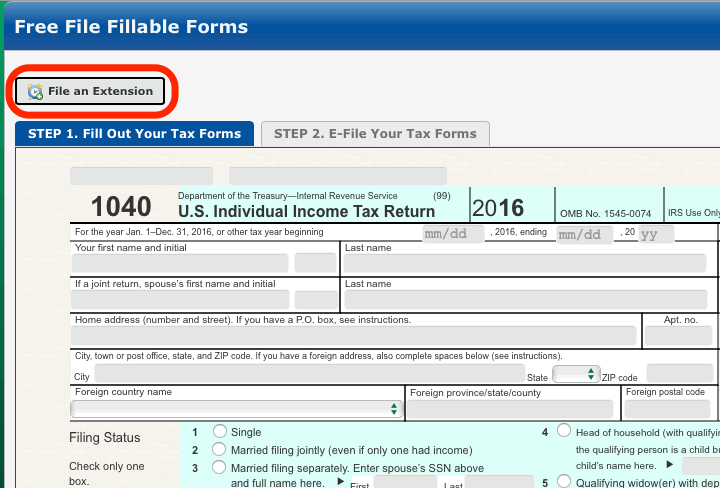Click tax year beginning mm/dd field
The width and height of the screenshot is (720, 488).
point(453,234)
